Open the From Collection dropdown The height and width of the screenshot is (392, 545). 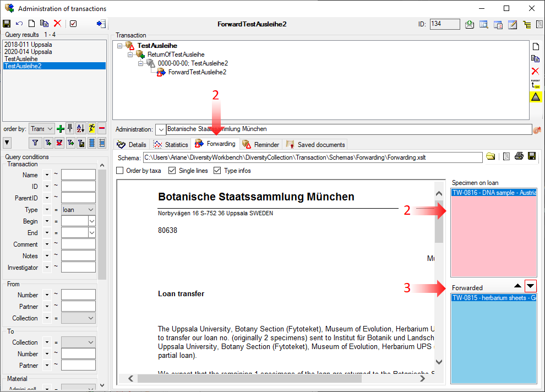[78, 318]
